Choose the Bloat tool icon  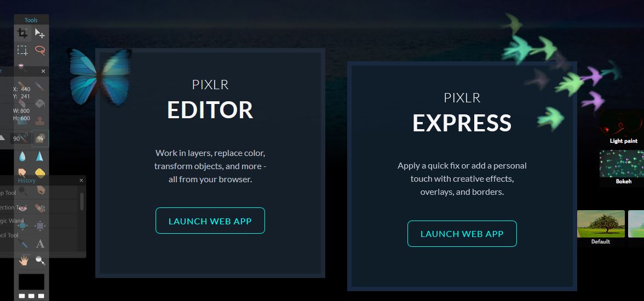(x=22, y=225)
